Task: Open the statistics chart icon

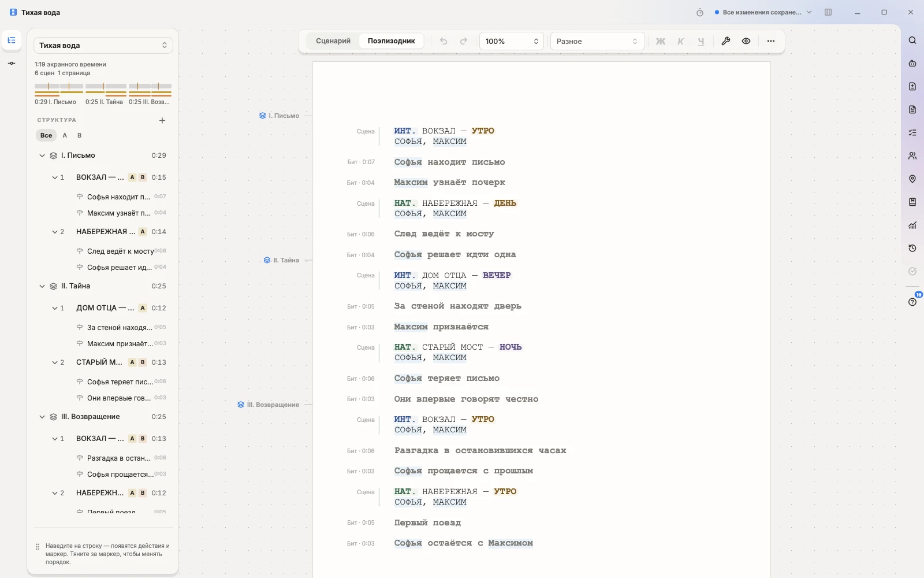Action: pyautogui.click(x=912, y=225)
